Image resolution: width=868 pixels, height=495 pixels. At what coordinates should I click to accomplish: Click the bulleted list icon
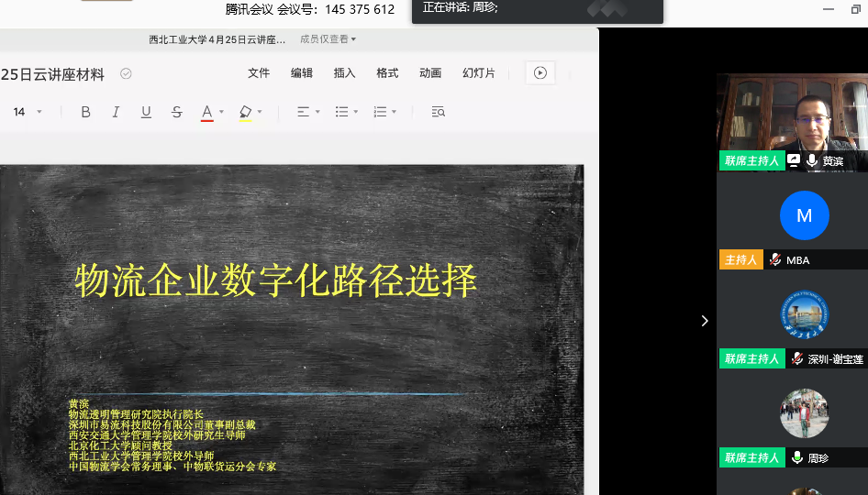341,112
